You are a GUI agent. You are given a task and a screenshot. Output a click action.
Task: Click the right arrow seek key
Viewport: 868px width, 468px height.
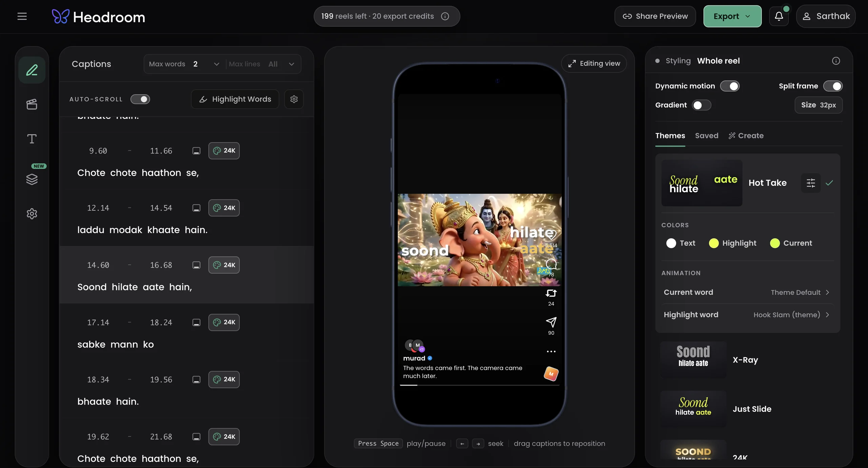[x=478, y=444]
